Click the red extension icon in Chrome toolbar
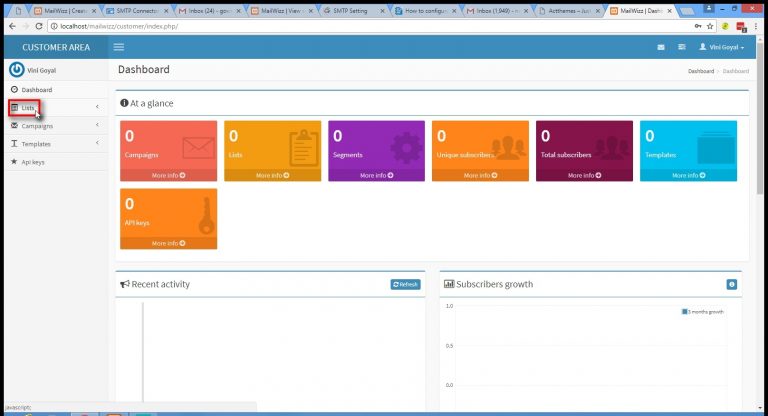768x416 pixels. 741,27
